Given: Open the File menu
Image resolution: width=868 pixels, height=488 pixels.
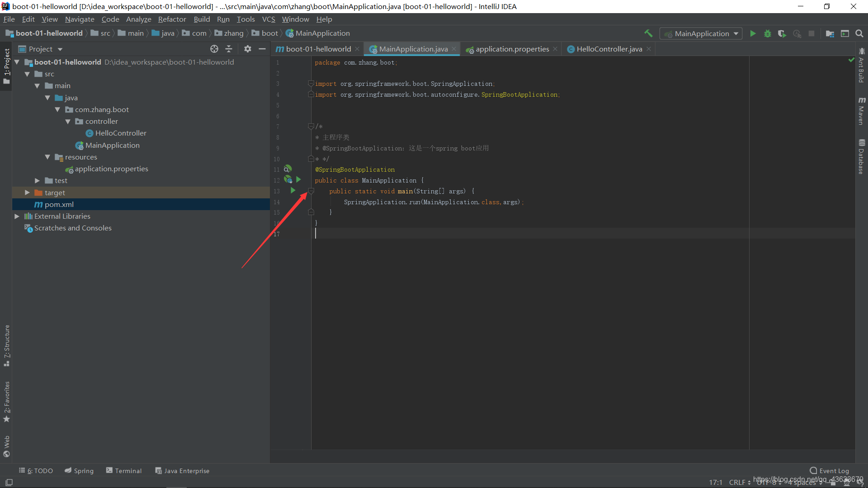Looking at the screenshot, I should click(x=9, y=19).
